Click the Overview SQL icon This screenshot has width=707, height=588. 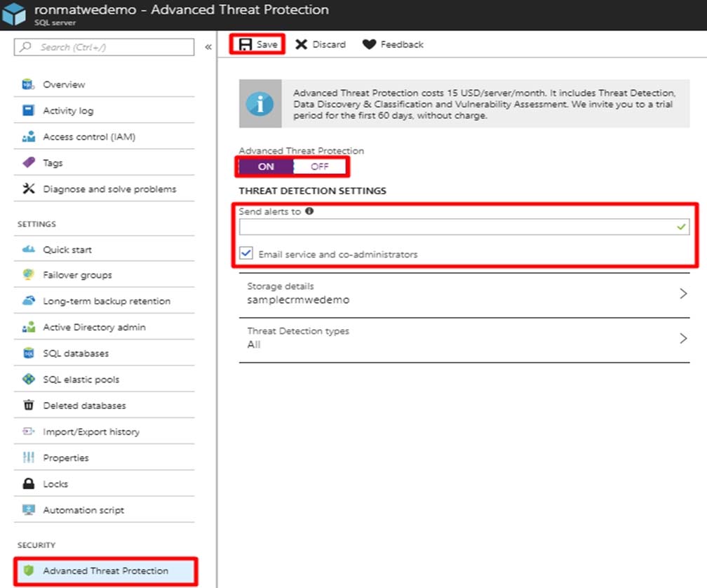28,84
